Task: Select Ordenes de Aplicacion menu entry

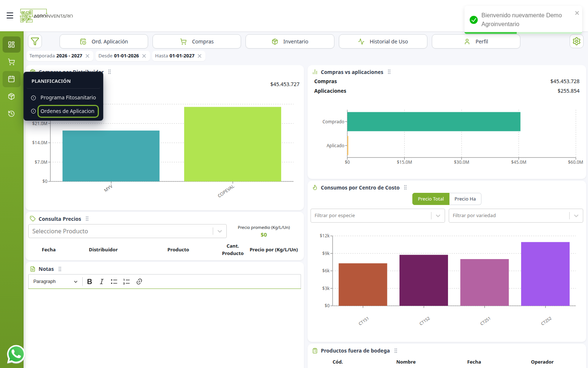Action: pos(68,111)
